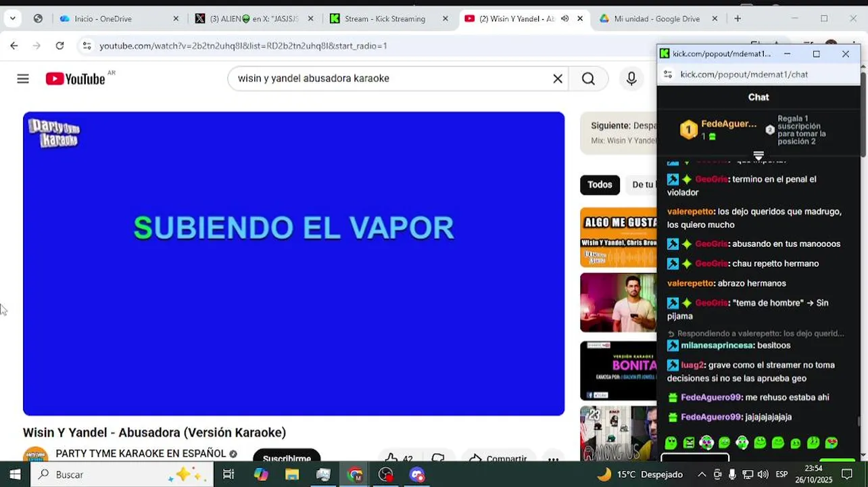
Task: Click the YouTube address bar URL
Action: [243, 46]
